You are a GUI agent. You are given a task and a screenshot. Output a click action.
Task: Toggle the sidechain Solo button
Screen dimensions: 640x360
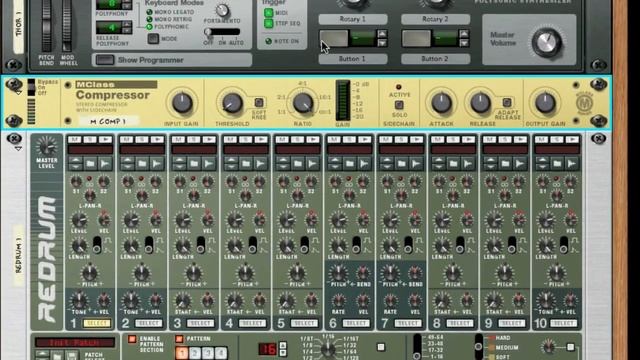click(x=399, y=105)
